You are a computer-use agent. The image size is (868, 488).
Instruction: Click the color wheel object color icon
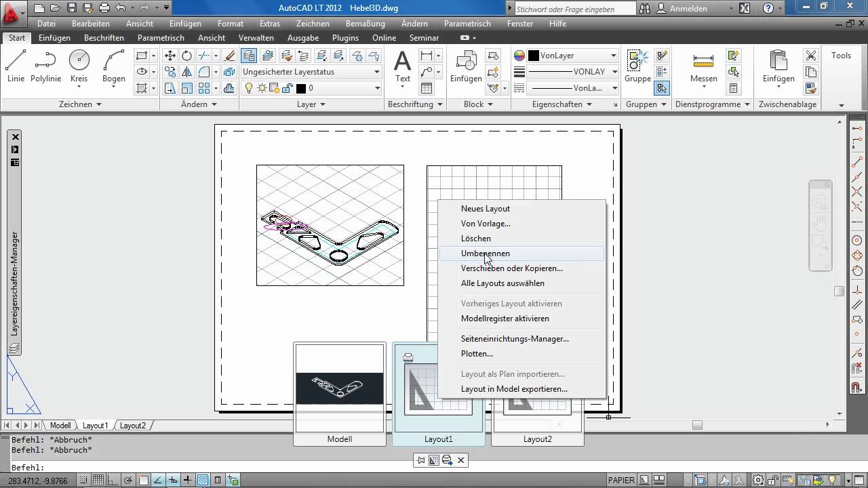pos(519,56)
